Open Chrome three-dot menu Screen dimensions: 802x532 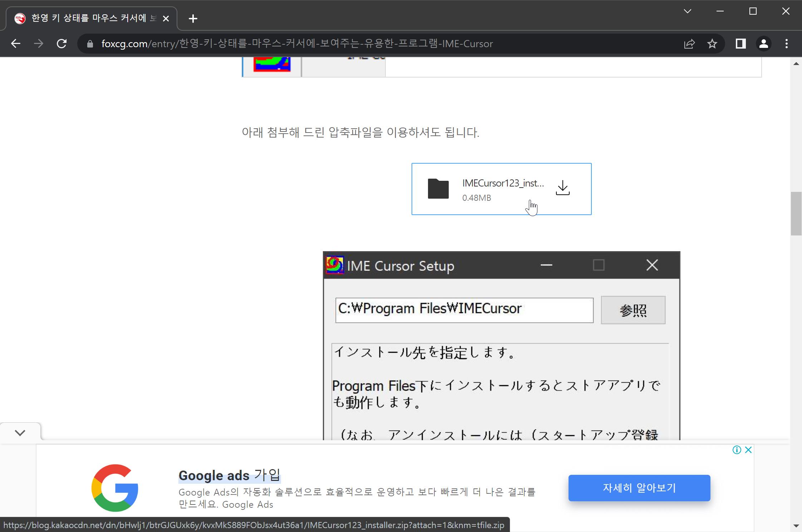[x=786, y=44]
